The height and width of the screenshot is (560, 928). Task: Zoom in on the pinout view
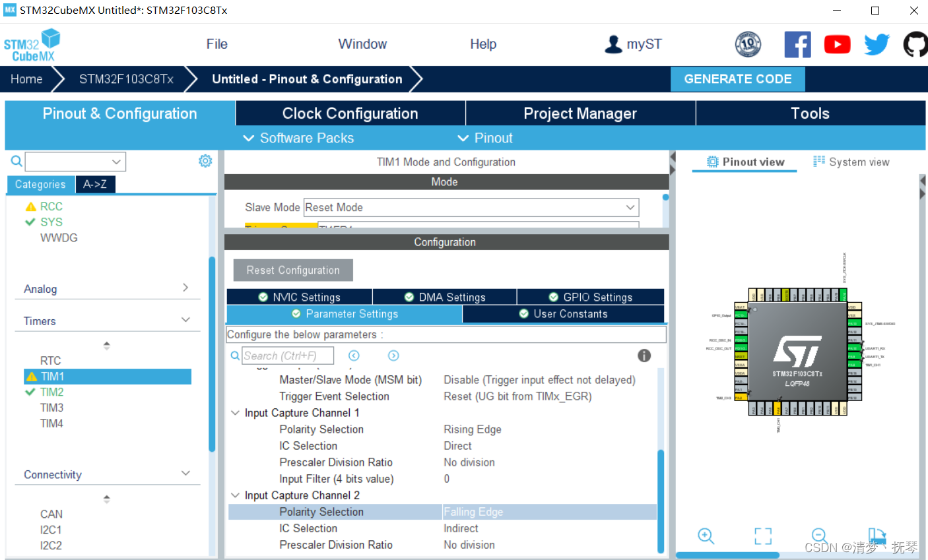pyautogui.click(x=706, y=536)
